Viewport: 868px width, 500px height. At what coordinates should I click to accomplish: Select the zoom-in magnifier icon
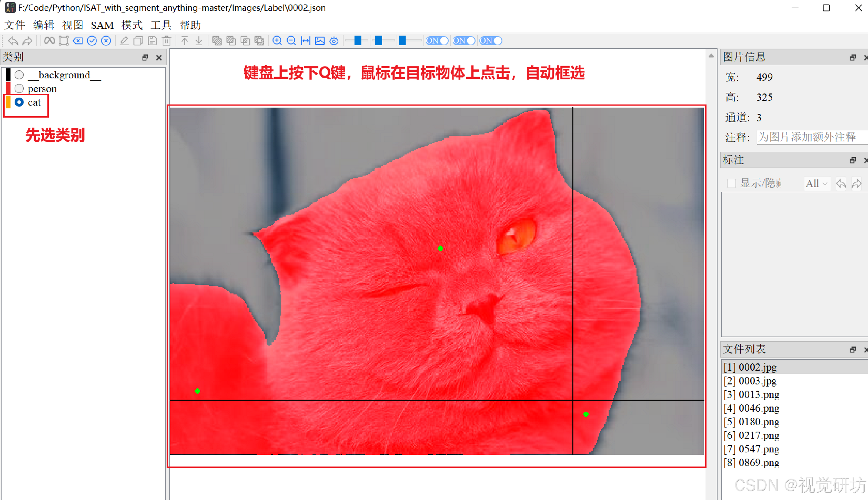coord(277,41)
